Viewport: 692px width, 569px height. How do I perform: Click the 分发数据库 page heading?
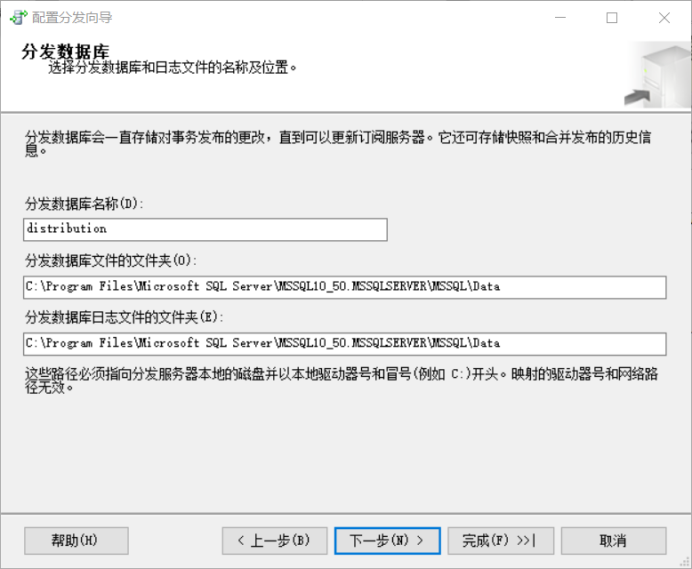pyautogui.click(x=65, y=51)
